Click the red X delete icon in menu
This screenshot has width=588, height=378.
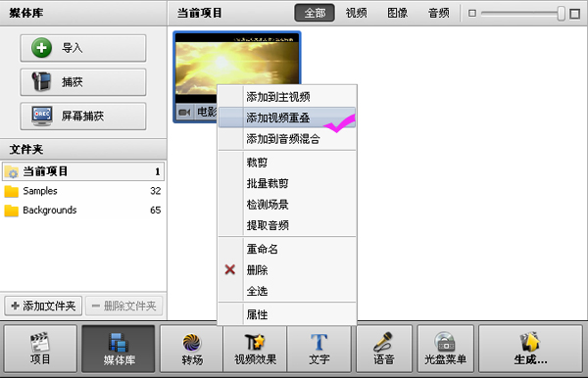pos(230,269)
